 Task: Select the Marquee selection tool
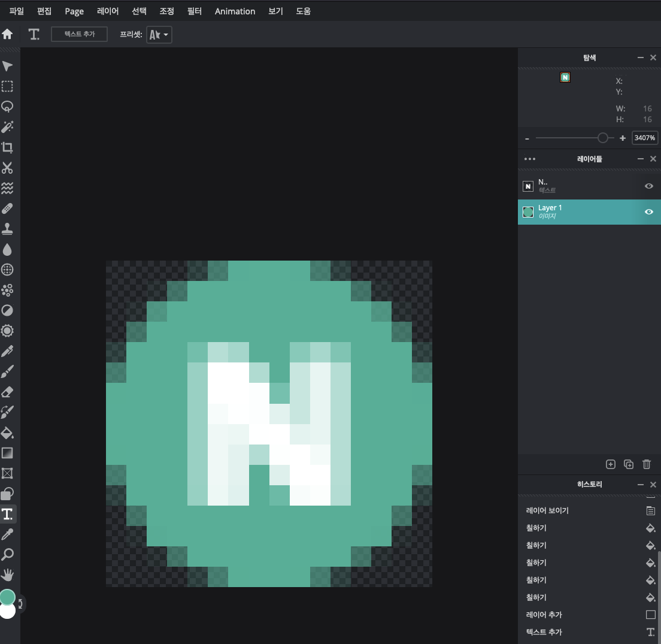pos(7,86)
